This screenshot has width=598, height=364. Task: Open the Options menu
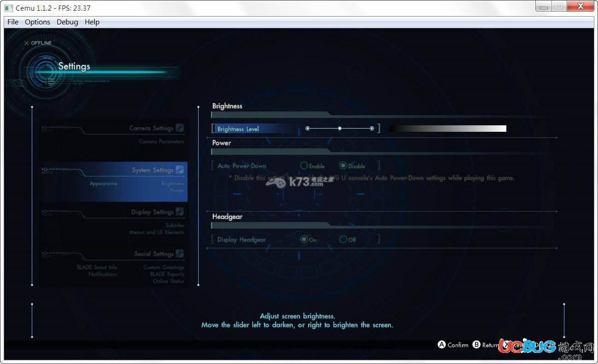tap(37, 22)
